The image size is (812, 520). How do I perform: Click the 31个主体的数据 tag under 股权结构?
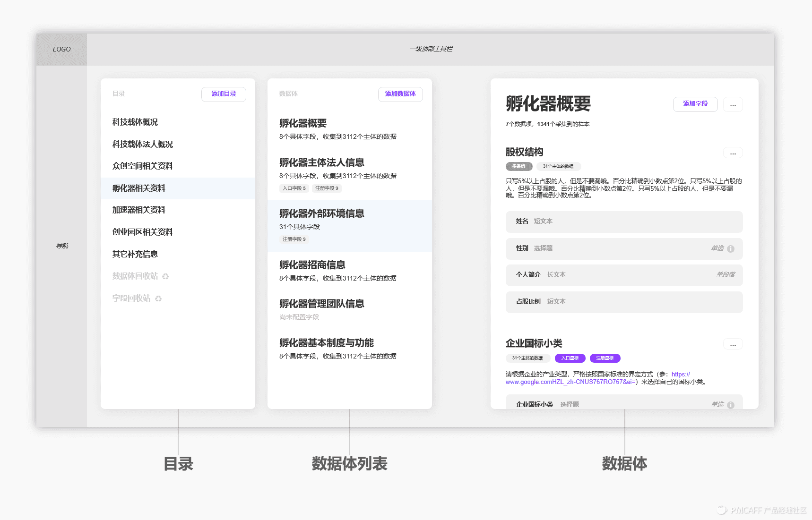[x=558, y=166]
